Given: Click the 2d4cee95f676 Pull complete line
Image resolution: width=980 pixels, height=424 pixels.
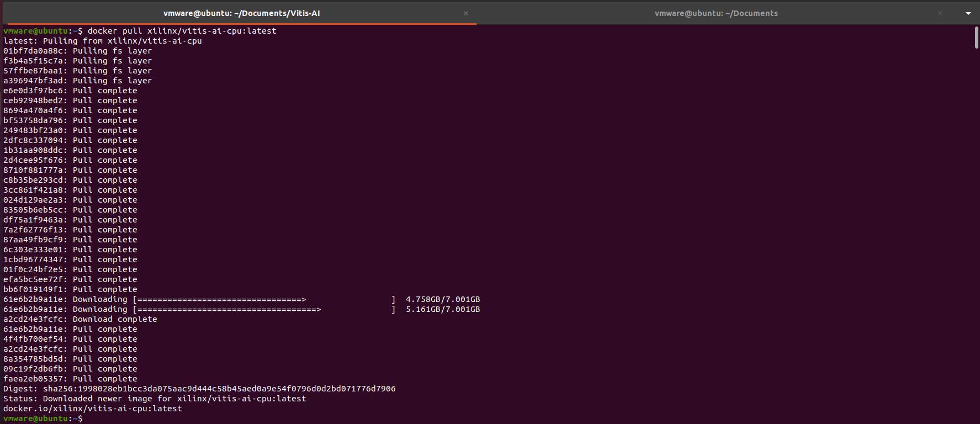Looking at the screenshot, I should (70, 160).
